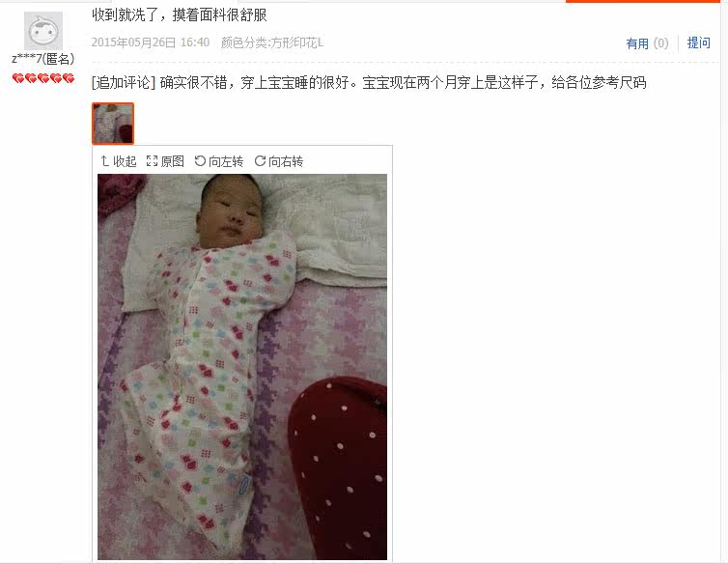Click the orange tab bar at top
This screenshot has width=728, height=564.
coord(643,1)
